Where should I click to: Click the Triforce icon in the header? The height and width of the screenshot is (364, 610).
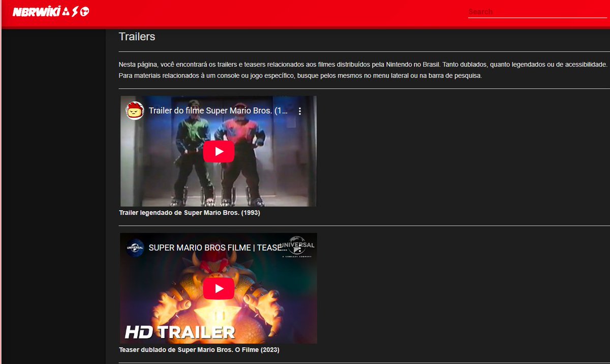click(65, 12)
